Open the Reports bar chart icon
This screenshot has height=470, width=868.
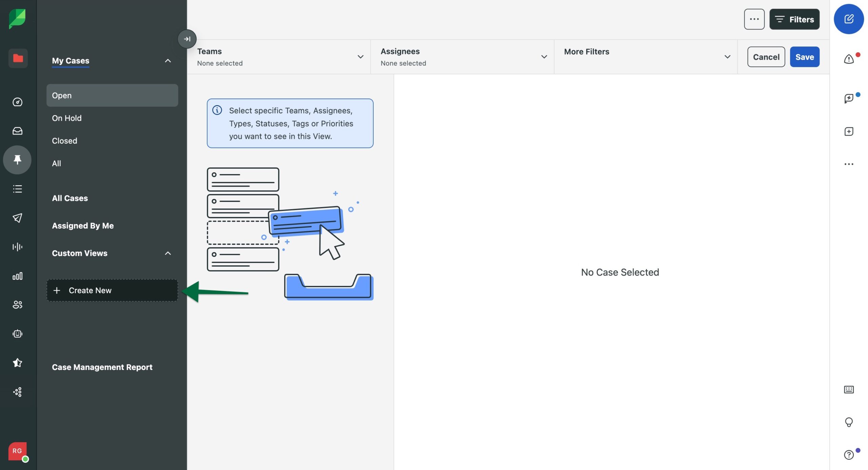point(17,276)
